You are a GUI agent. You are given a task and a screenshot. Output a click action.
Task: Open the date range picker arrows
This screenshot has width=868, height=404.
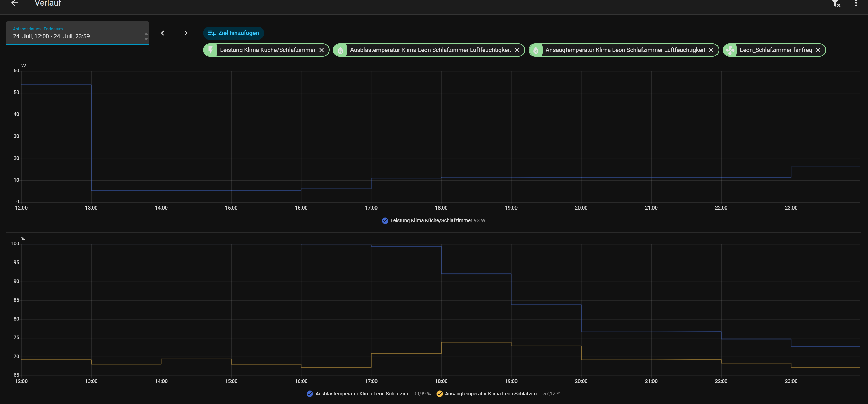[x=146, y=36]
